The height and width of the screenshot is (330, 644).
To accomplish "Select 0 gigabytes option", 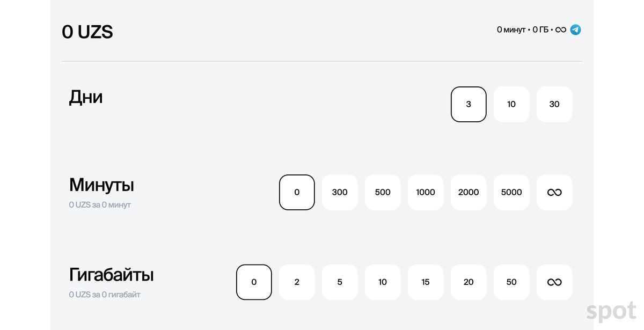I will 254,282.
